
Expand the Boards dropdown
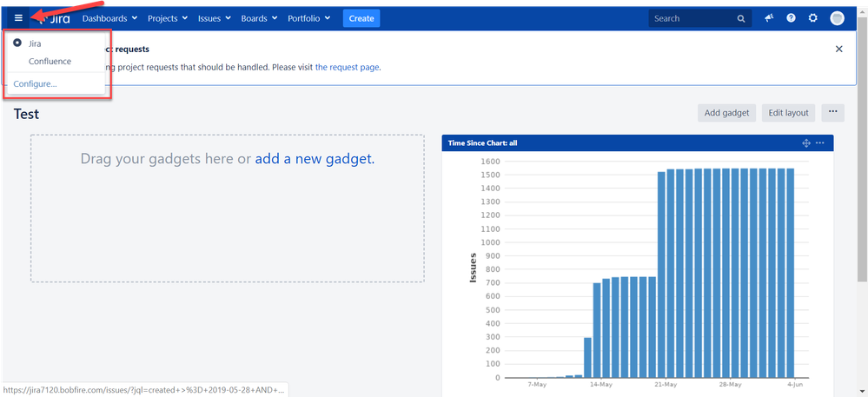click(x=259, y=18)
